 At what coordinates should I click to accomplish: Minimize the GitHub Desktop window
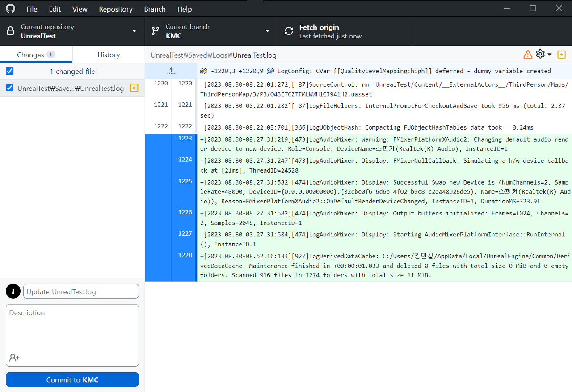506,8
